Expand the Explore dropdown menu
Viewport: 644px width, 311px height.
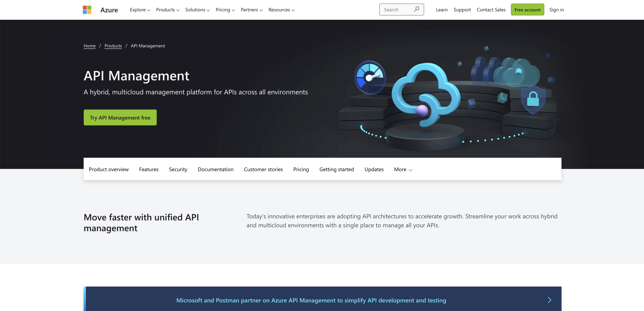[x=140, y=10]
